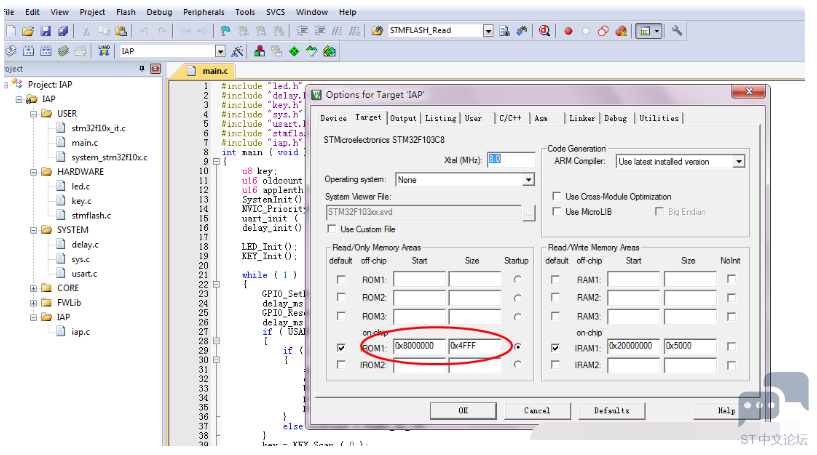Uncheck default box for IRAM1
Screen dimensions: 817x455
point(555,347)
